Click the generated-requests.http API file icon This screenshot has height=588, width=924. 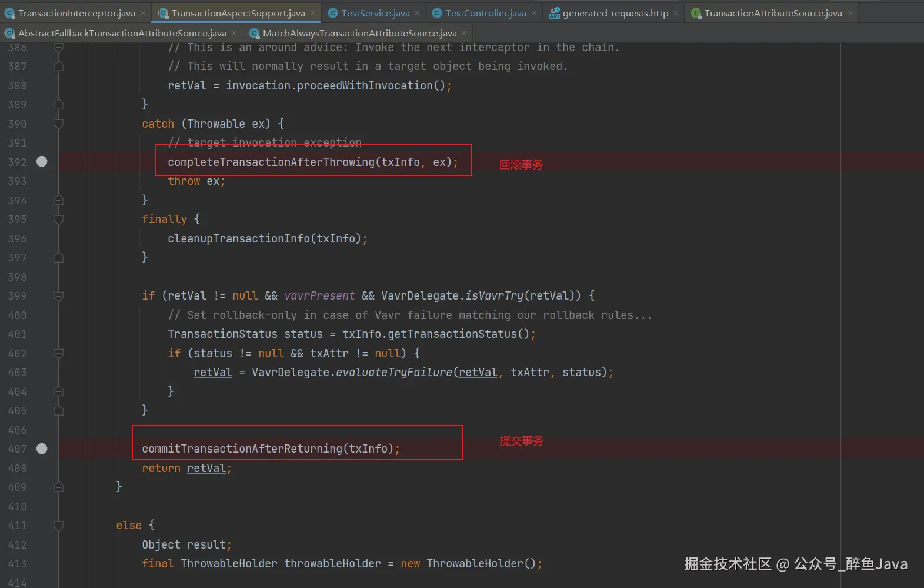pos(554,13)
